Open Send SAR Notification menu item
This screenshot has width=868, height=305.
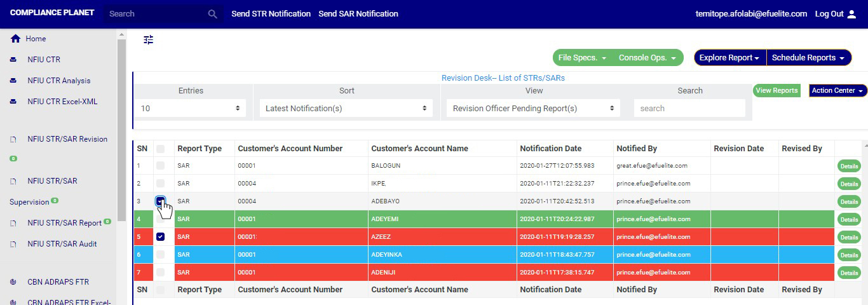(358, 14)
